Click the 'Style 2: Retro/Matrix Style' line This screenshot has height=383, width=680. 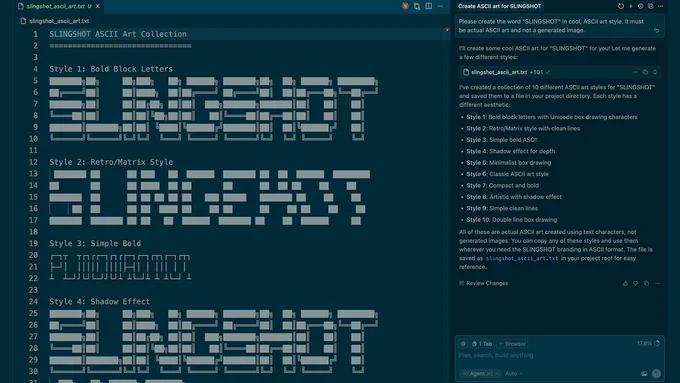click(111, 162)
